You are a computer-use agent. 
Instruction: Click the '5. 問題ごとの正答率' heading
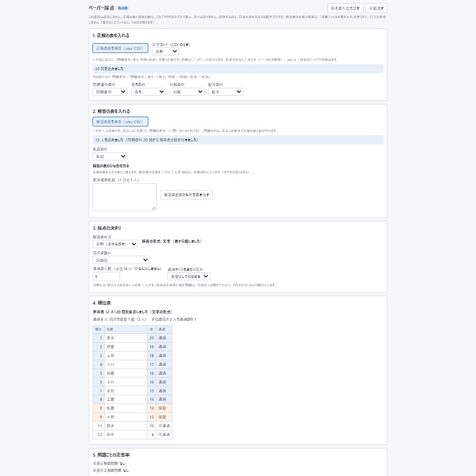[x=111, y=455]
